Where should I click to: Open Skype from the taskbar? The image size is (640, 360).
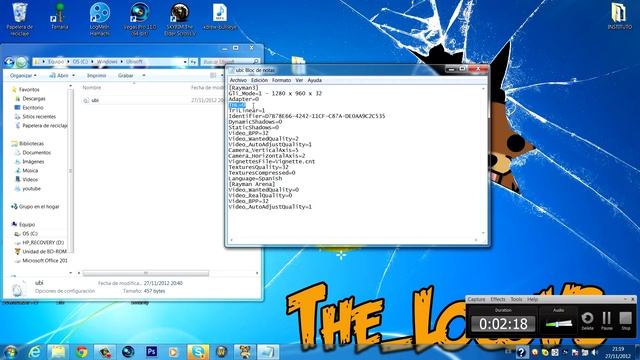(198, 352)
